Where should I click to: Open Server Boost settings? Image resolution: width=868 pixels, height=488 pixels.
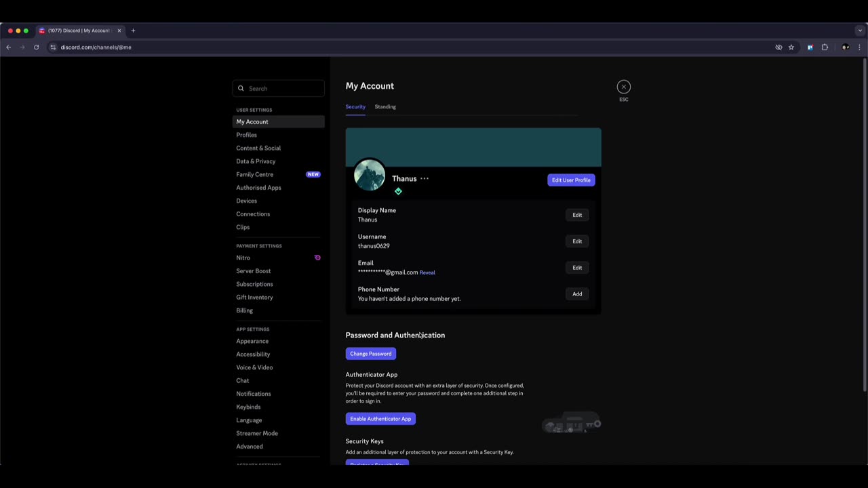(279, 271)
